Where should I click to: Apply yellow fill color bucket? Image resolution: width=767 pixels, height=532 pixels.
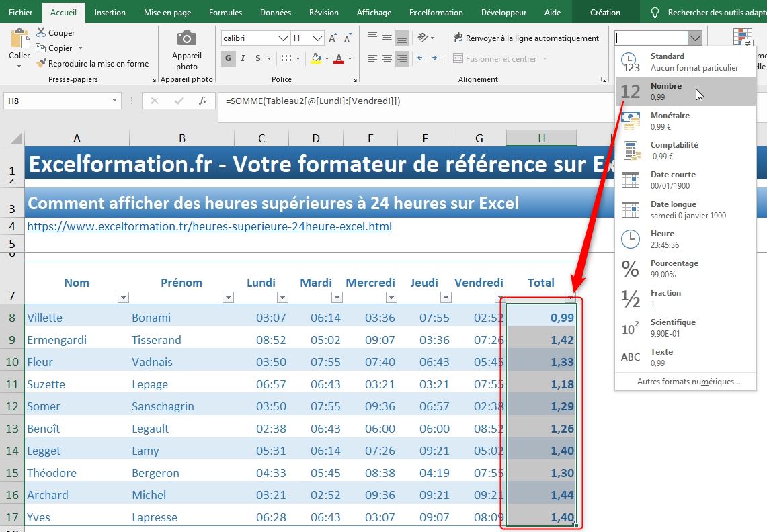coord(316,58)
